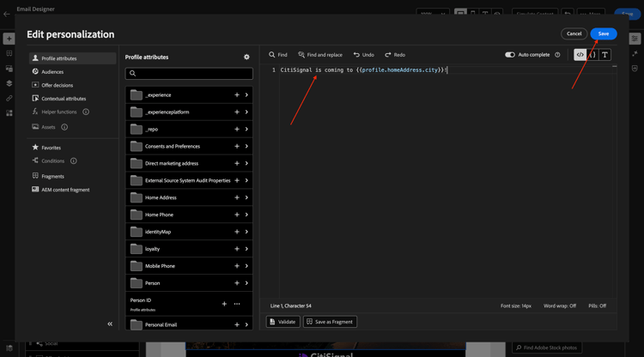644x357 pixels.
Task: Expand Direct marketing address chevron
Action: point(246,163)
